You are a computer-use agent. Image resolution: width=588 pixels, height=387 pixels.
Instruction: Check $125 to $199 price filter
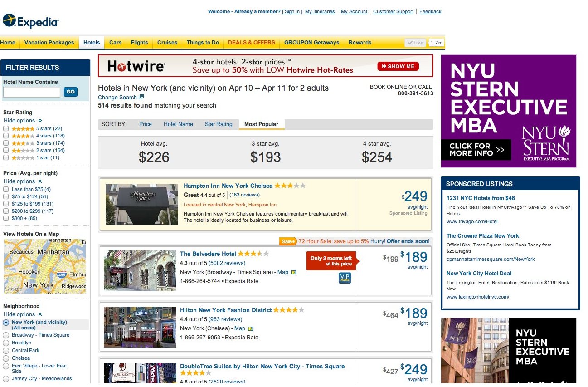pyautogui.click(x=6, y=204)
